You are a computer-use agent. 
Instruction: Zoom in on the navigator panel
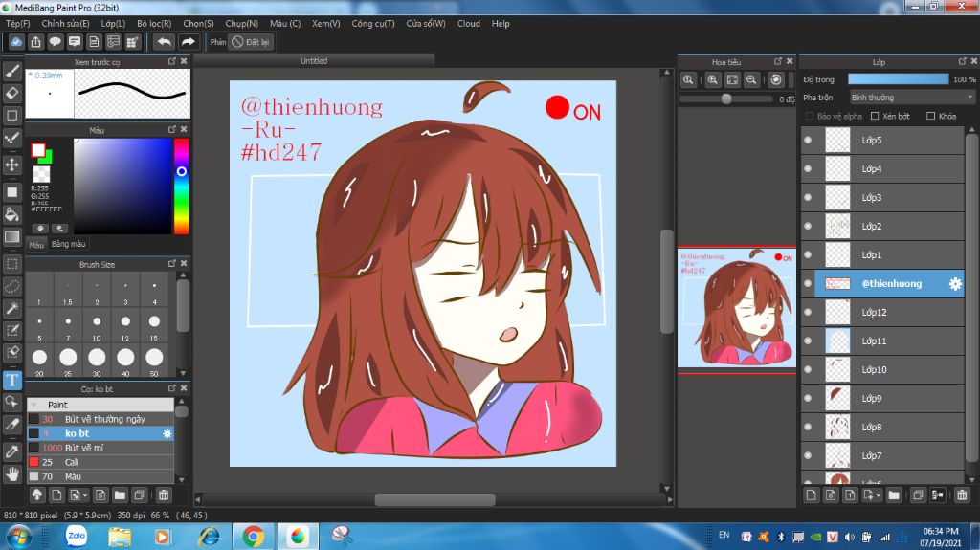click(712, 80)
